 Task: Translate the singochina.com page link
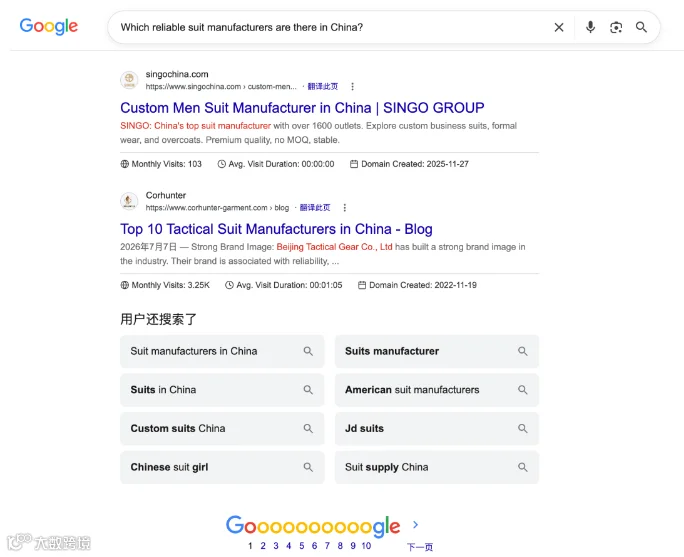(323, 86)
